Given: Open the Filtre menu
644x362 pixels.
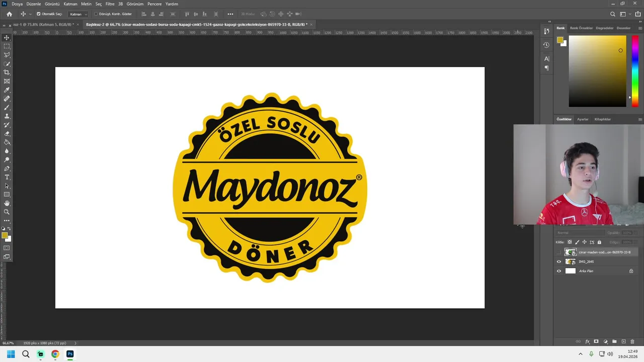Looking at the screenshot, I should [110, 4].
